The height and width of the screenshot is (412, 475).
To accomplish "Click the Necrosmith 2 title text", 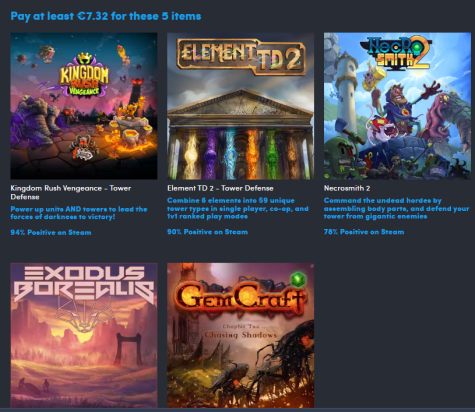I will pyautogui.click(x=347, y=188).
